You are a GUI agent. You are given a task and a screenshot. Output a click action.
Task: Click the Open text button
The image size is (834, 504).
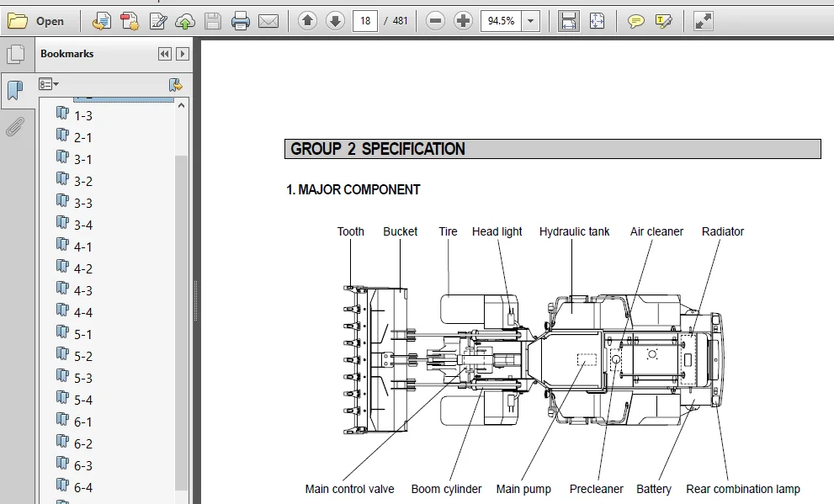click(50, 21)
